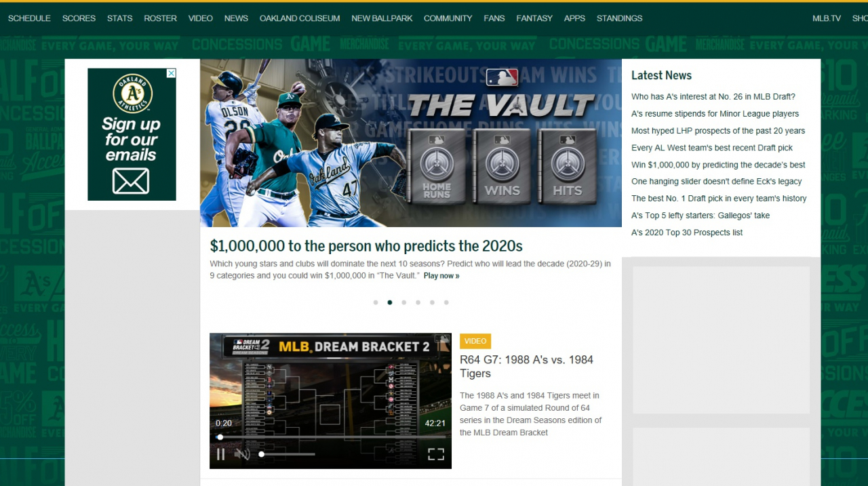868x486 pixels.
Task: Open MLB.TV from the top bar
Action: [x=827, y=18]
